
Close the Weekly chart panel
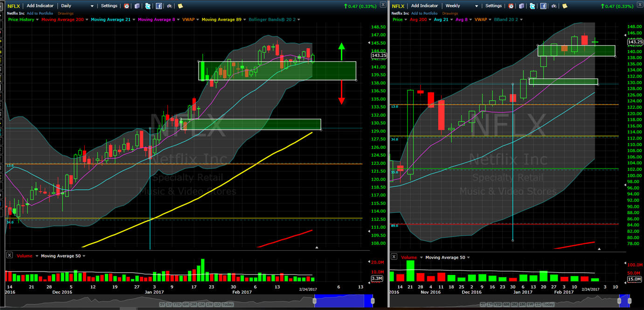coord(640,5)
